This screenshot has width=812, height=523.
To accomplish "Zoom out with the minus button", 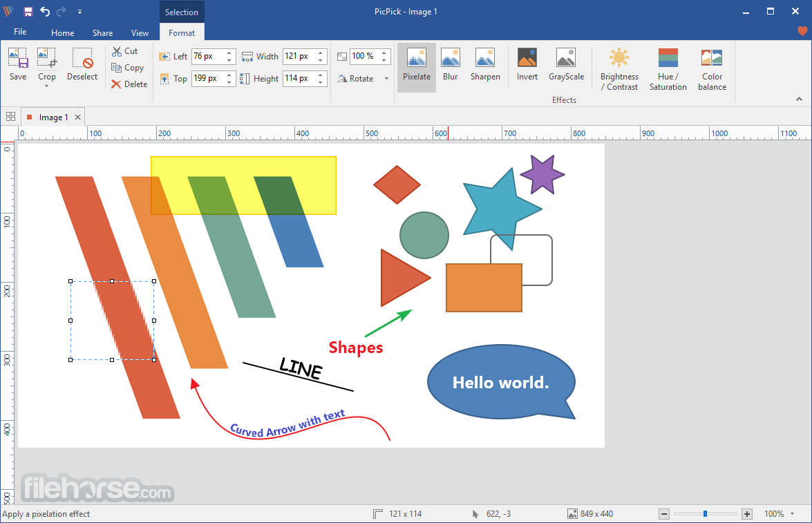I will pos(664,514).
